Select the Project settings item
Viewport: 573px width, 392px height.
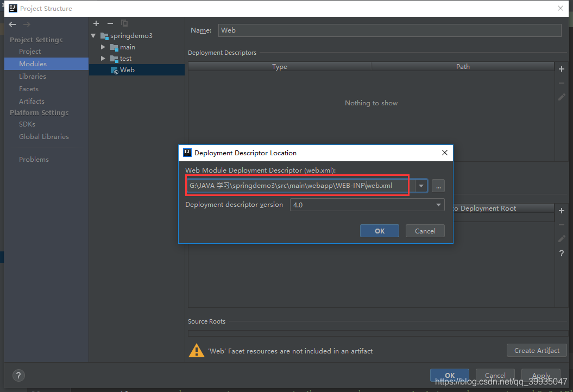pyautogui.click(x=30, y=52)
